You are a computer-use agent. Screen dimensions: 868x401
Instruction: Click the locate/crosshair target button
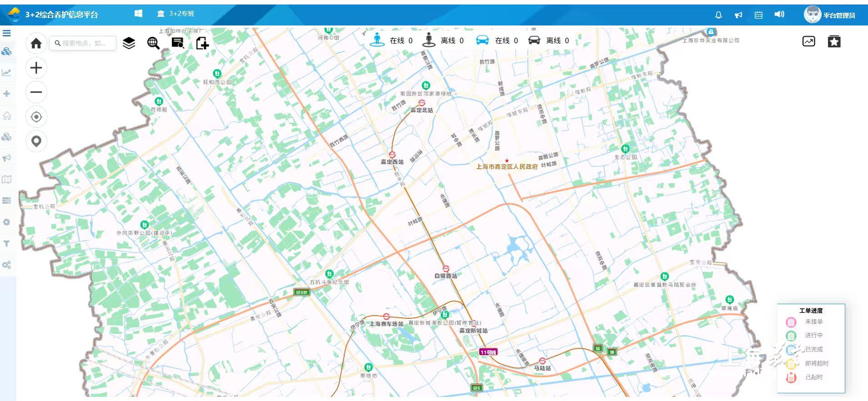coord(36,117)
